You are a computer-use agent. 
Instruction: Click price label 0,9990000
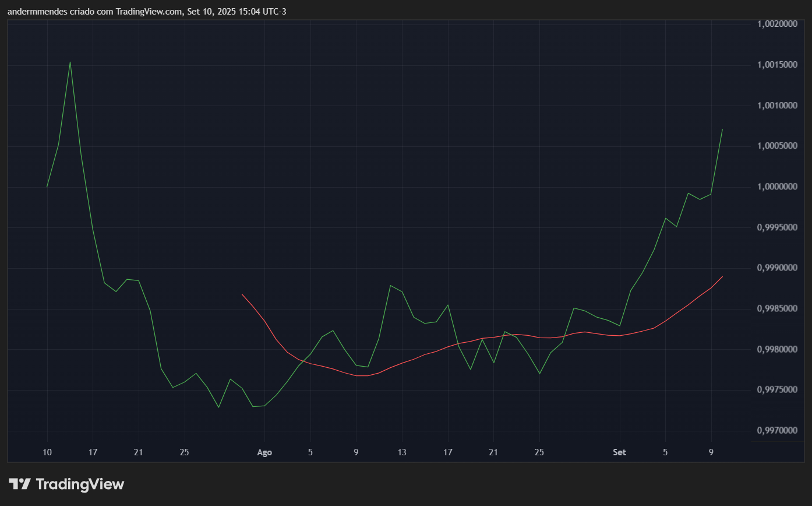[x=778, y=268]
